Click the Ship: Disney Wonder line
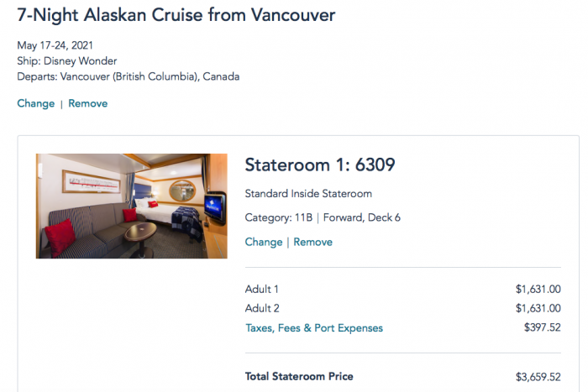Viewport: 588px width, 392px height. point(66,61)
